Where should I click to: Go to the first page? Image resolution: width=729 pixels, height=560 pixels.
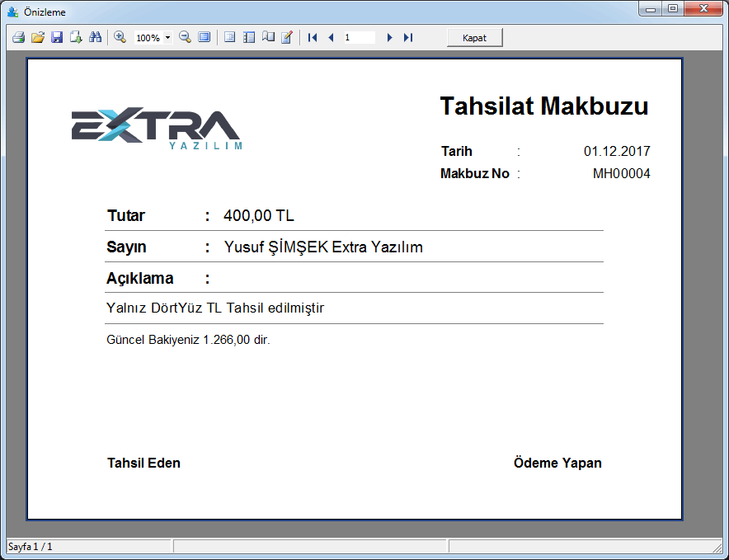pyautogui.click(x=313, y=38)
